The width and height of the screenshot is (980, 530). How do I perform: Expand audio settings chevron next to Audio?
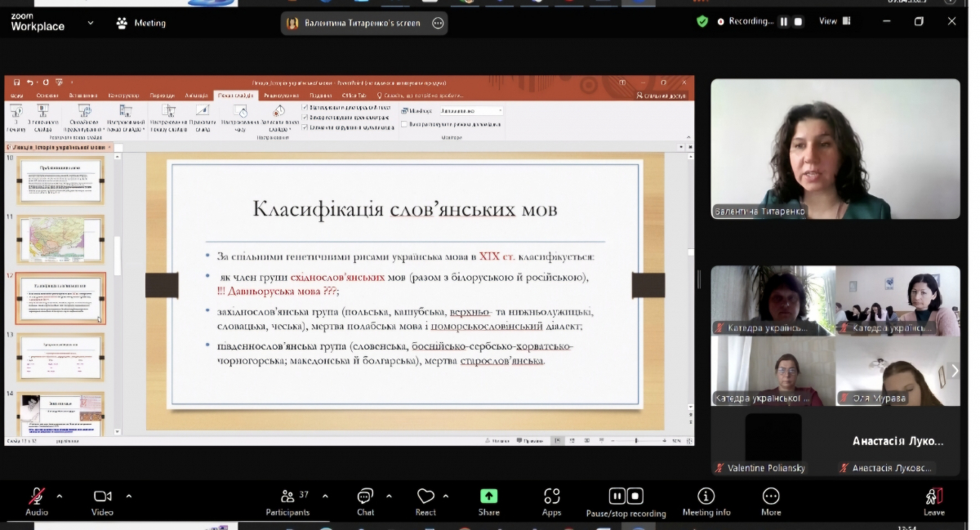pyautogui.click(x=59, y=496)
